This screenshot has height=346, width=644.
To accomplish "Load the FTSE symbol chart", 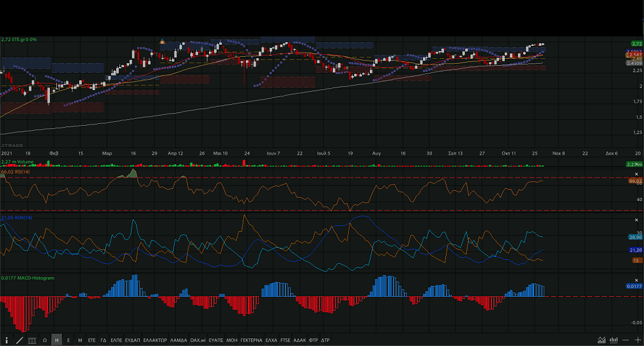I will click(285, 340).
